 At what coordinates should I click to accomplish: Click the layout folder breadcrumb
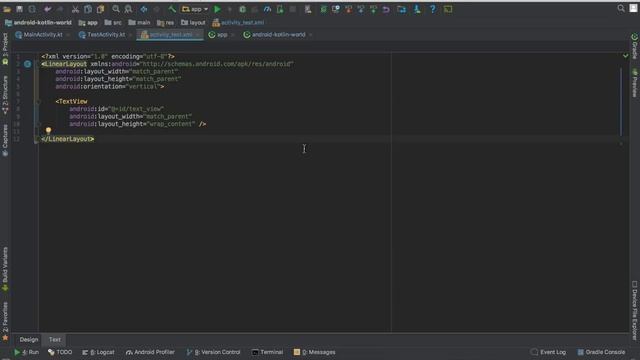(193, 23)
